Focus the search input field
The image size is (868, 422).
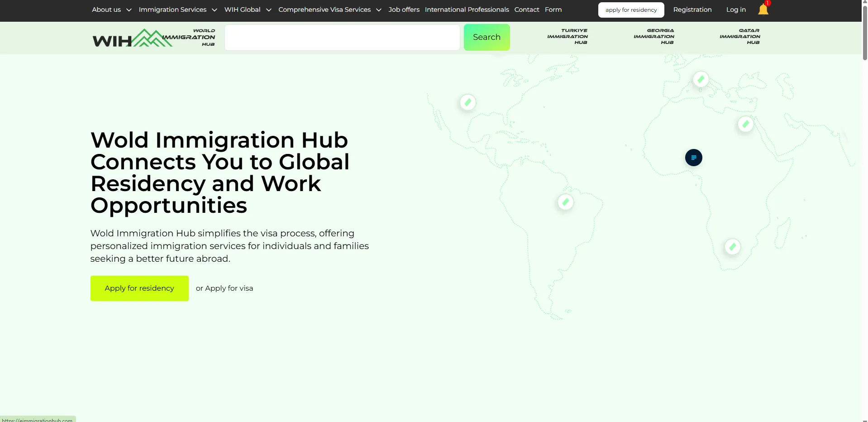pos(342,38)
